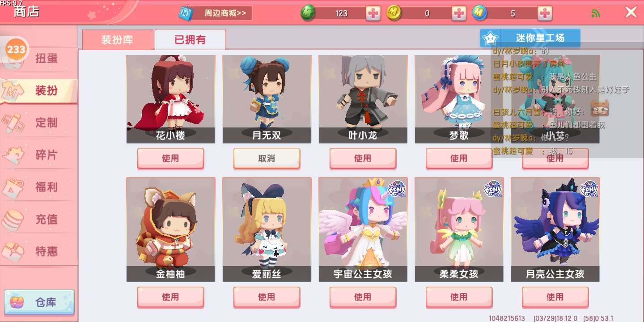This screenshot has height=322, width=644.
Task: Open the 仓库 warehouse chest
Action: click(39, 303)
